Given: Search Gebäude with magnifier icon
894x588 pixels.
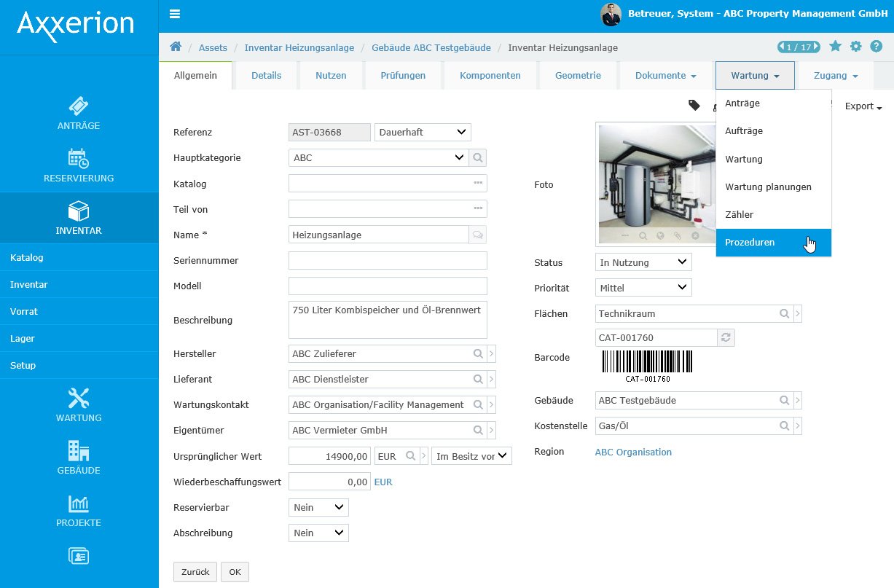Looking at the screenshot, I should pyautogui.click(x=784, y=400).
